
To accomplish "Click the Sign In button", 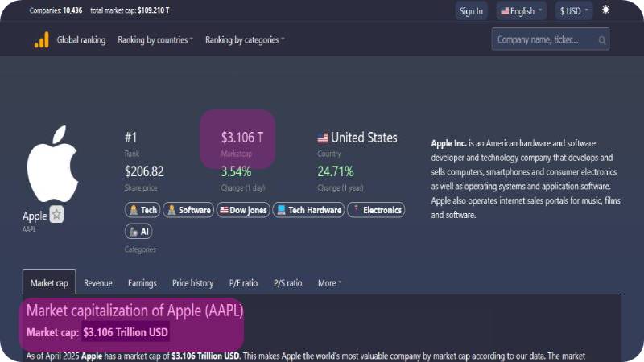I will tap(471, 11).
